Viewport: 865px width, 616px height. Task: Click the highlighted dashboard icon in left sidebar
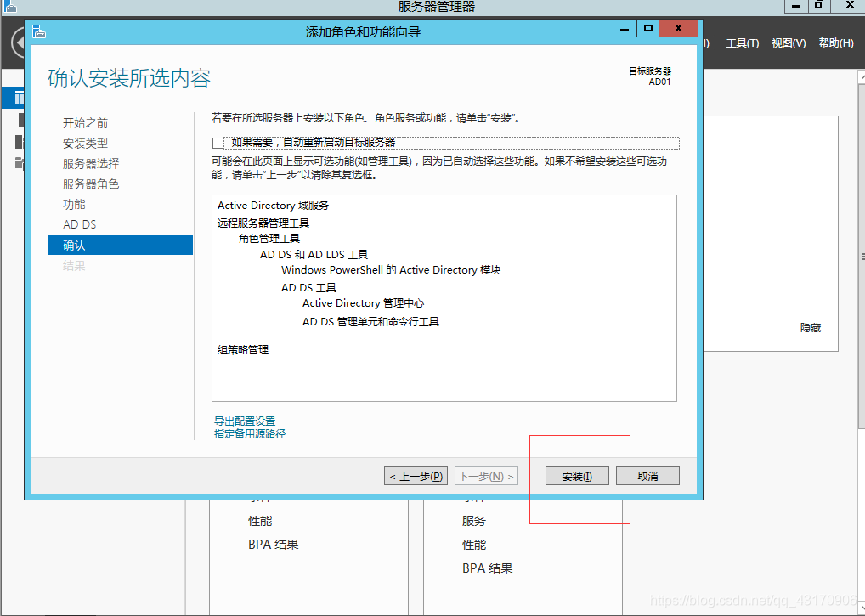[x=20, y=99]
